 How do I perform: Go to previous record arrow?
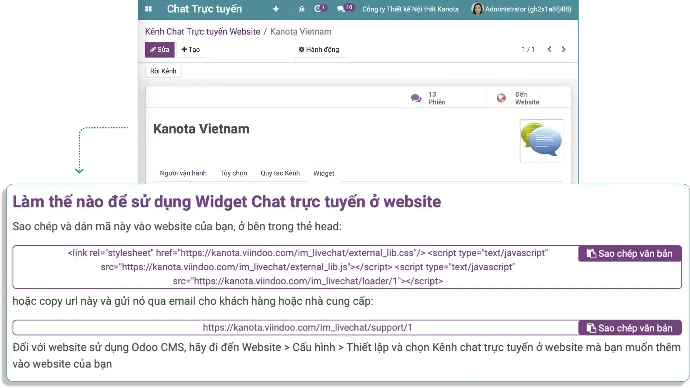point(549,49)
